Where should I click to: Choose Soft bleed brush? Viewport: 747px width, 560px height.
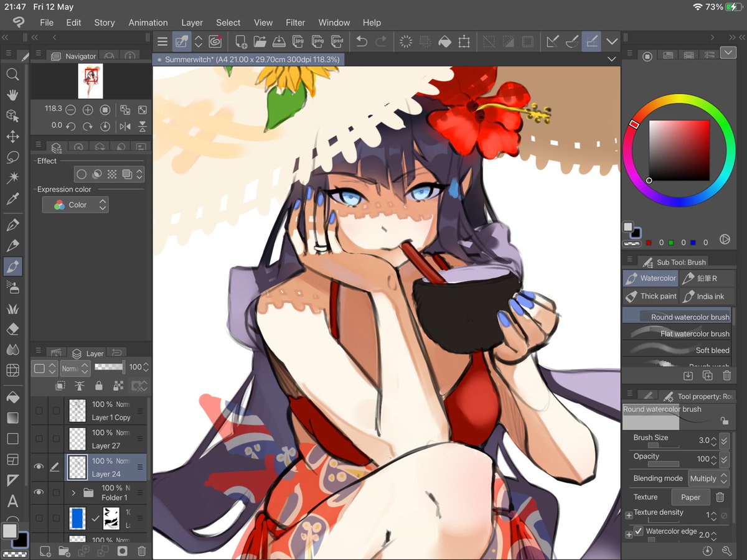(x=677, y=350)
